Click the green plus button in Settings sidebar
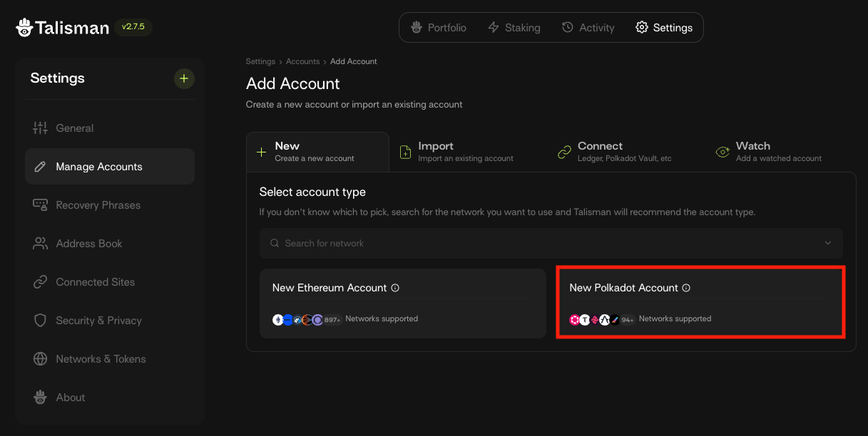Screen dimensions: 868x436 pos(184,78)
